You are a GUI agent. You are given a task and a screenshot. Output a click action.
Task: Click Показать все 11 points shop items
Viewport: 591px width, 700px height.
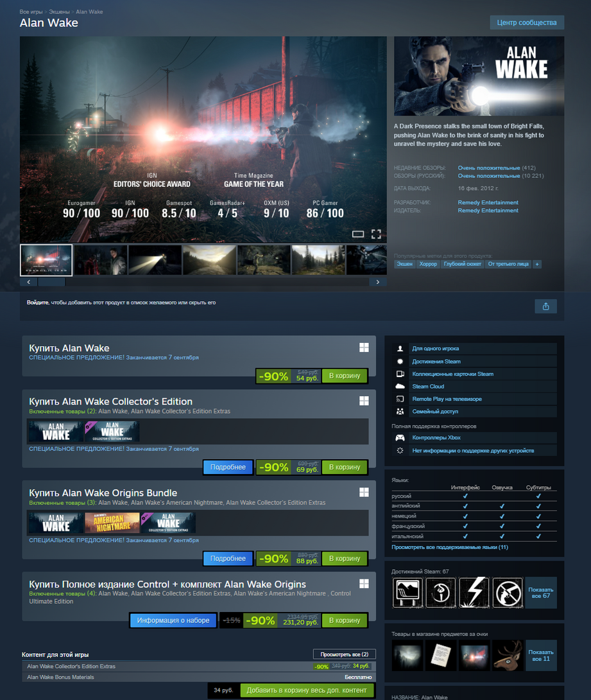(x=540, y=655)
